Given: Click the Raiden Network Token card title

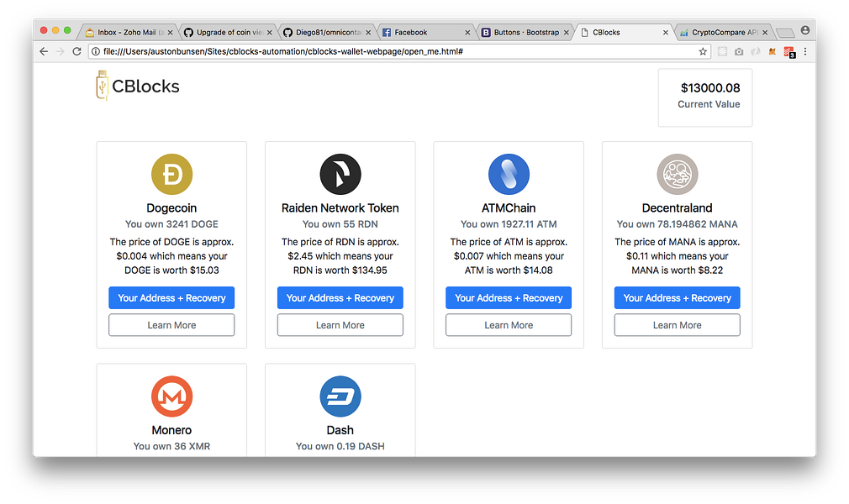Looking at the screenshot, I should click(340, 207).
